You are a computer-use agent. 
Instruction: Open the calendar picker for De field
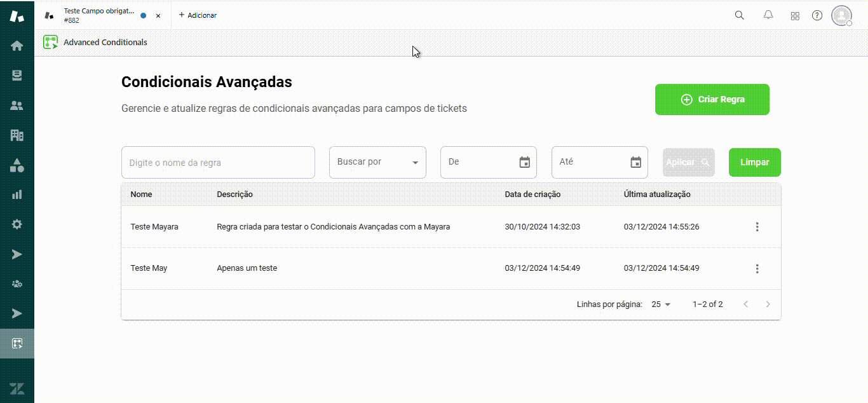tap(524, 162)
